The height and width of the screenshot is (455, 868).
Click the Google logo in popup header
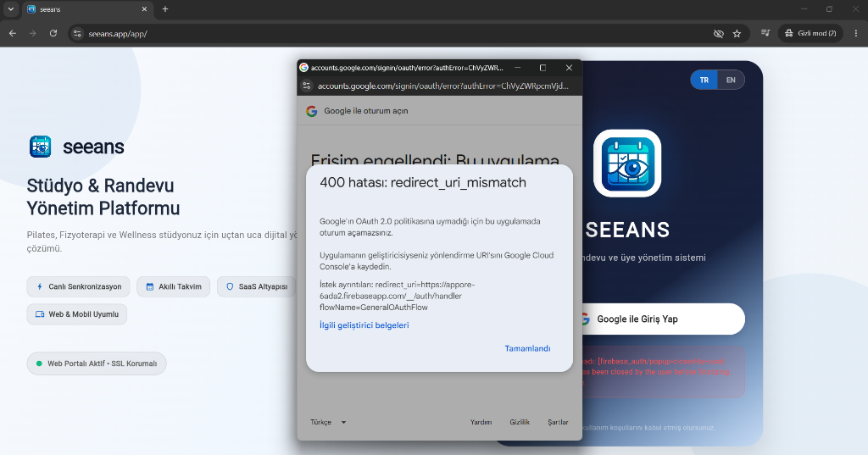click(x=312, y=111)
